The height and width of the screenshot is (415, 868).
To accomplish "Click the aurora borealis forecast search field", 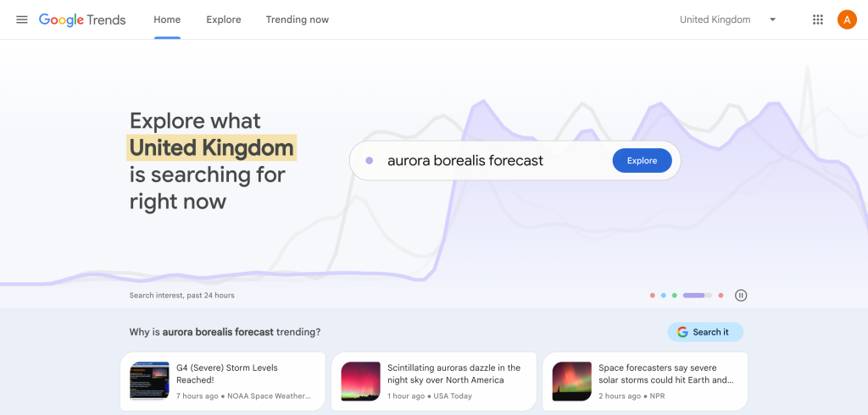I will (x=483, y=161).
